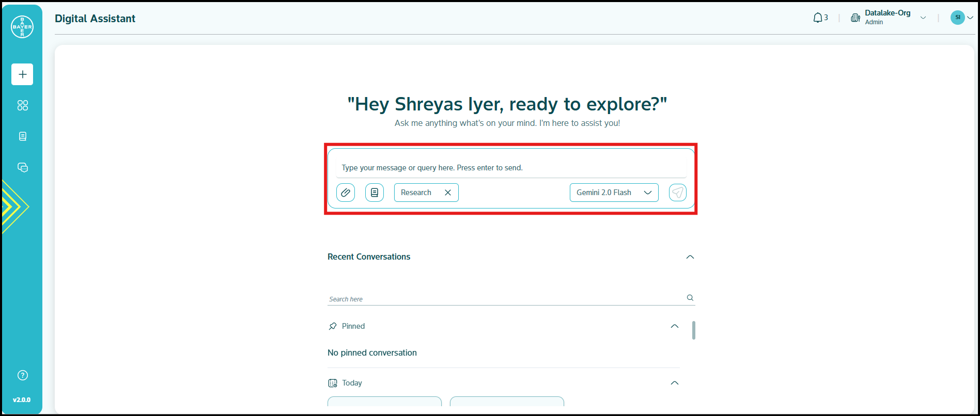Remove the Research tag
This screenshot has width=980, height=416.
pyautogui.click(x=448, y=193)
